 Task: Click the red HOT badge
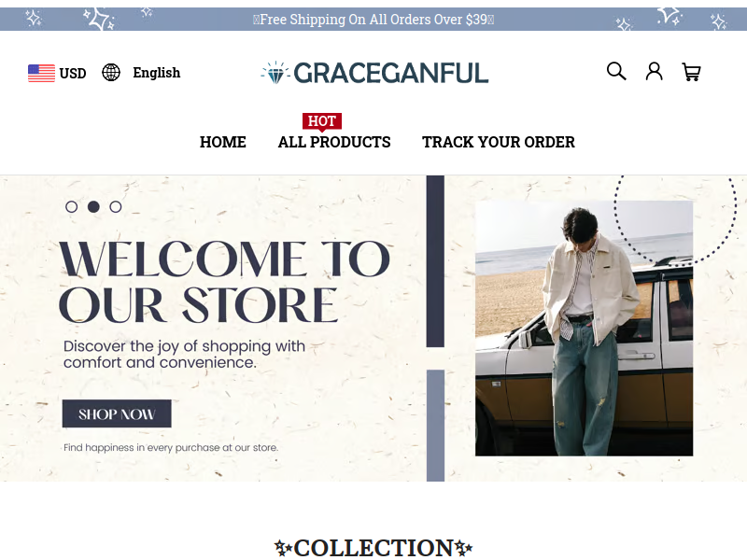pyautogui.click(x=322, y=122)
